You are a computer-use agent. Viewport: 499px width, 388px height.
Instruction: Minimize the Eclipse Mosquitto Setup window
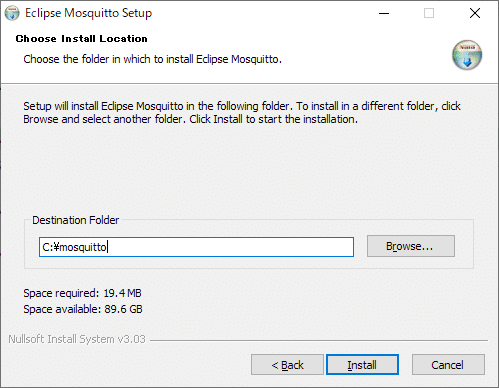click(x=384, y=13)
